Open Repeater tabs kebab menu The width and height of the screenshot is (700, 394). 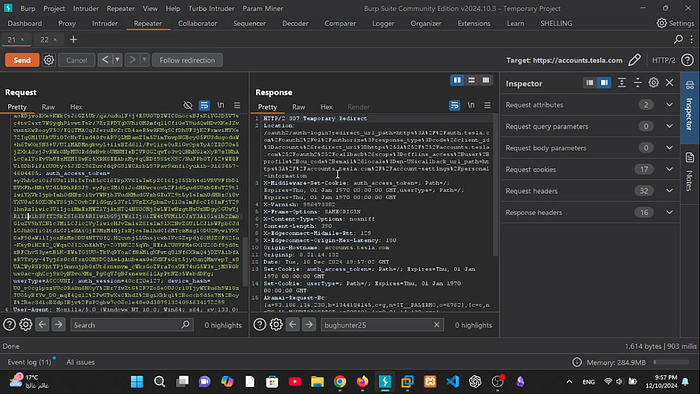pos(692,40)
